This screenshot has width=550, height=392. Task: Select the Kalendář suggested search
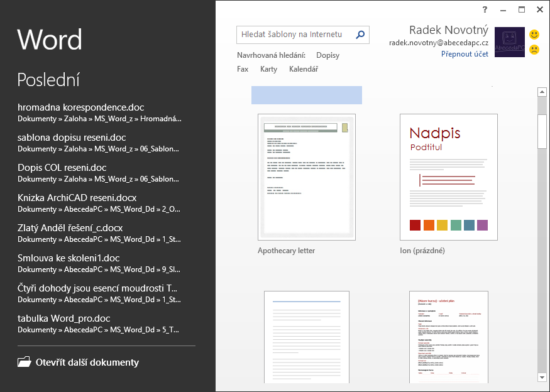[304, 69]
